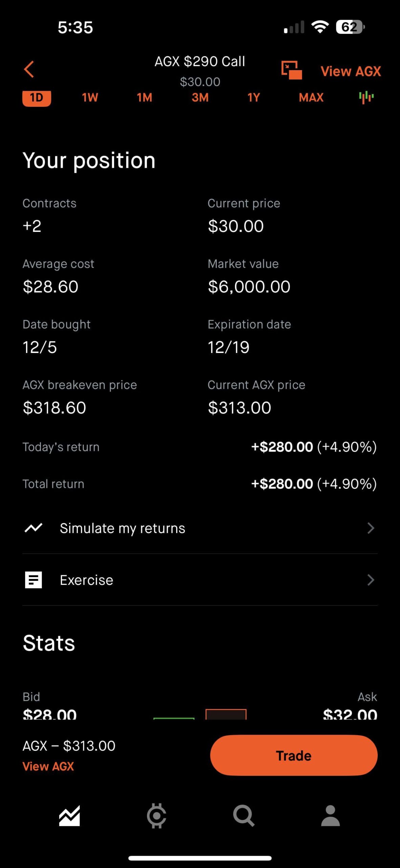This screenshot has width=400, height=868.
Task: Select the 1M chart range
Action: 145,98
